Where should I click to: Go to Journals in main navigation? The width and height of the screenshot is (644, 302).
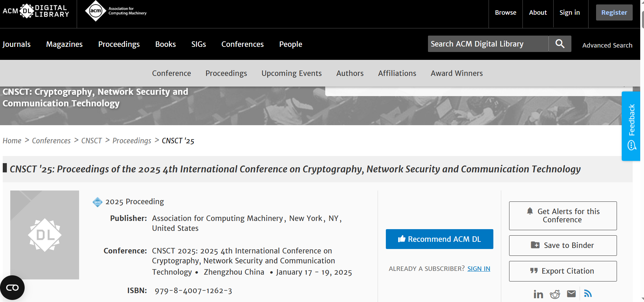(16, 44)
